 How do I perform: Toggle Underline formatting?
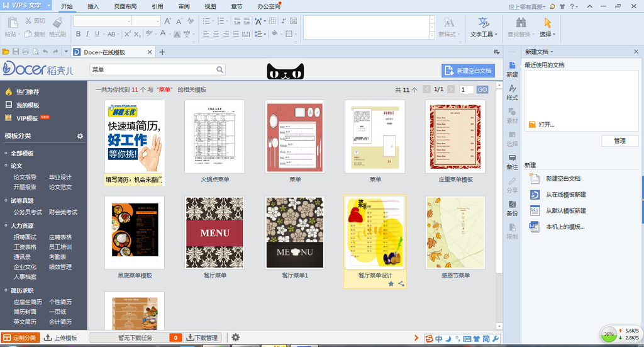[97, 34]
